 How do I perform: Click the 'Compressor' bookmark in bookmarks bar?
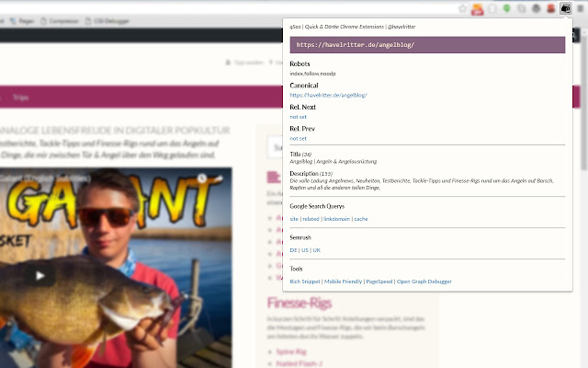[x=60, y=21]
